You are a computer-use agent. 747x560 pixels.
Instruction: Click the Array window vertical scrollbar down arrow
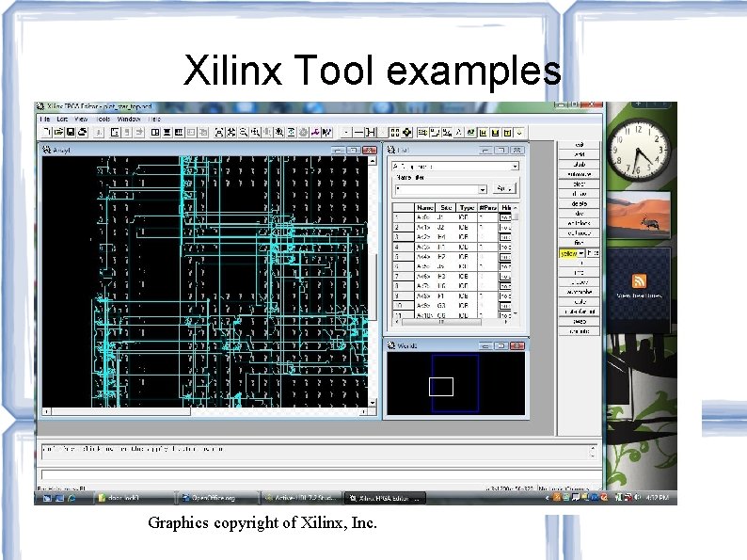(372, 403)
